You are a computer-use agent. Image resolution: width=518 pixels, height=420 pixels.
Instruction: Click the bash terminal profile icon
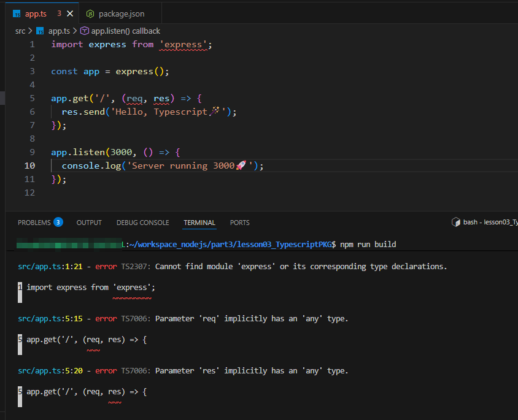[456, 222]
